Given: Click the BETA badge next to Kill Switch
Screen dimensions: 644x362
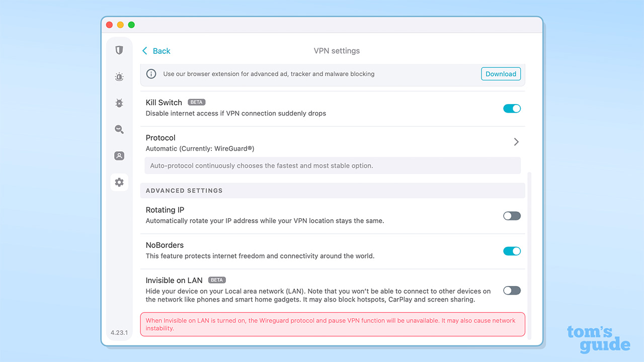Looking at the screenshot, I should pos(196,102).
